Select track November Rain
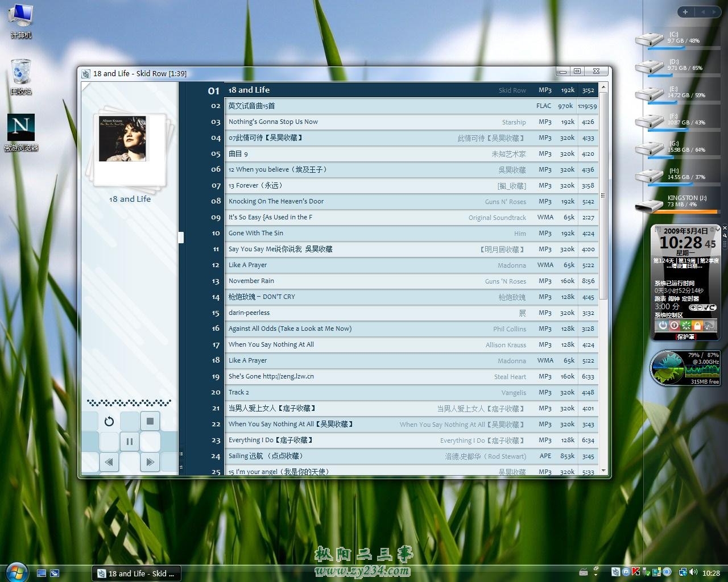This screenshot has height=582, width=728. coord(411,281)
